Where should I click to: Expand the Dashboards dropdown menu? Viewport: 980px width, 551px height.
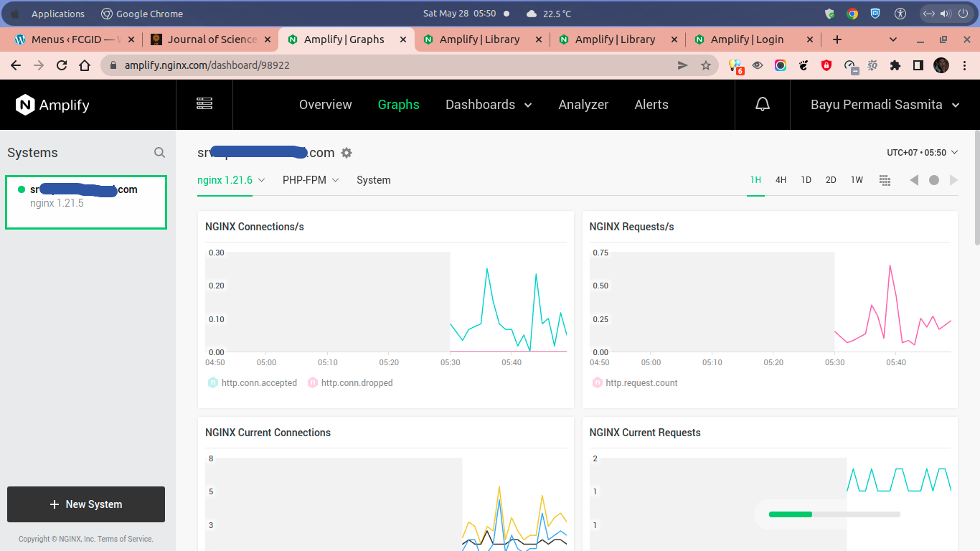coord(489,105)
